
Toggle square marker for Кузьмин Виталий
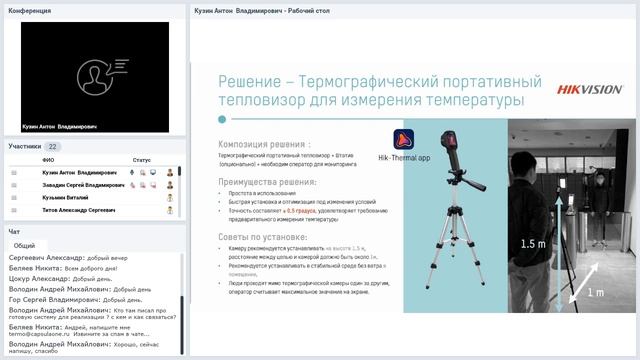click(14, 198)
